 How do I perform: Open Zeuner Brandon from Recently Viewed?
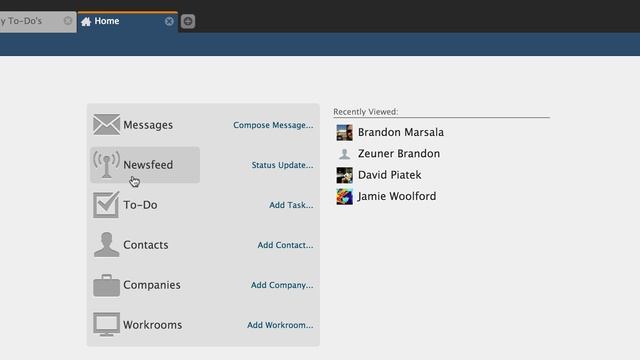(x=399, y=153)
